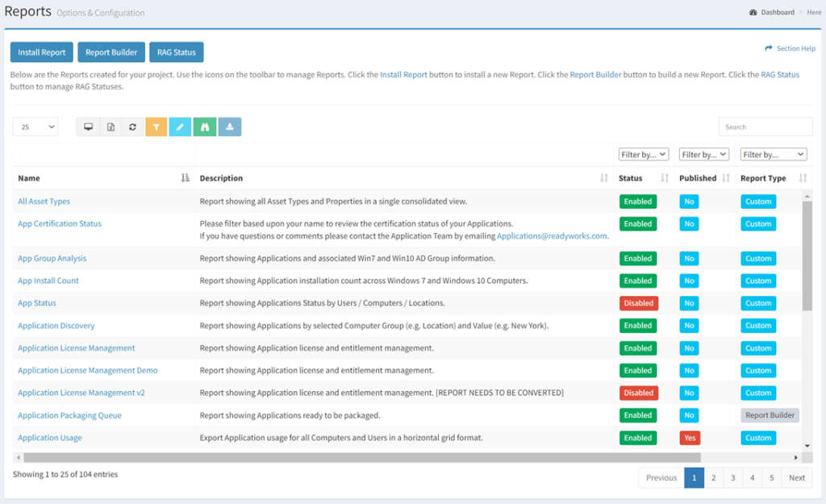Switch to page 3 of results
Screen dimensions: 826x504
732,477
